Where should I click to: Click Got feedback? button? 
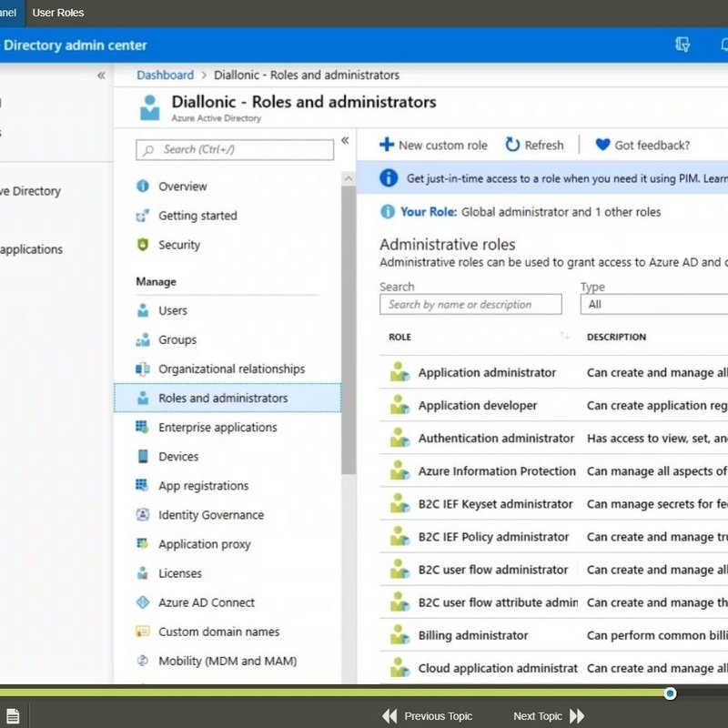click(642, 145)
